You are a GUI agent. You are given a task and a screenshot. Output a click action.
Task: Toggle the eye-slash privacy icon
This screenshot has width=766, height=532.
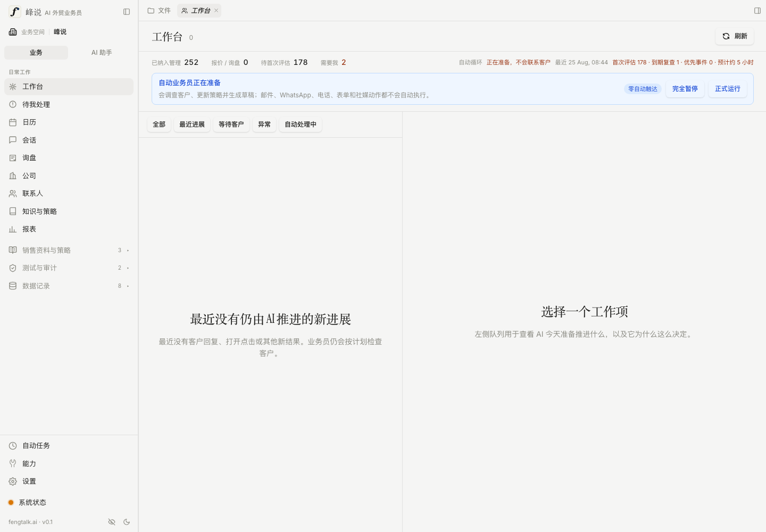tap(112, 522)
